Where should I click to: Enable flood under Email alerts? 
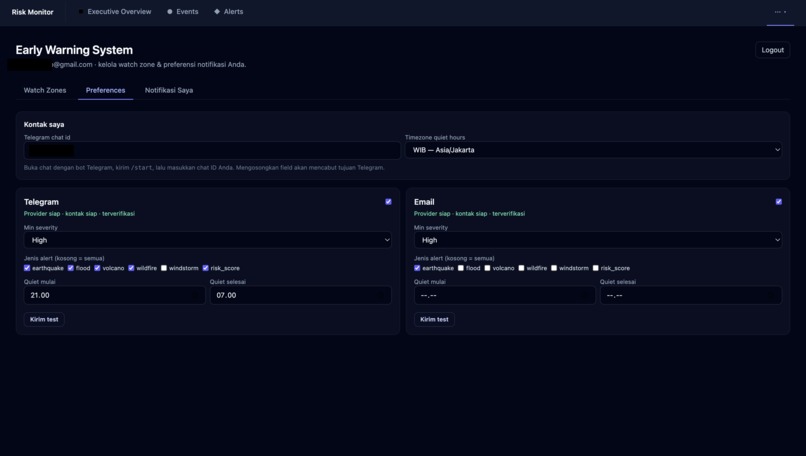(461, 268)
